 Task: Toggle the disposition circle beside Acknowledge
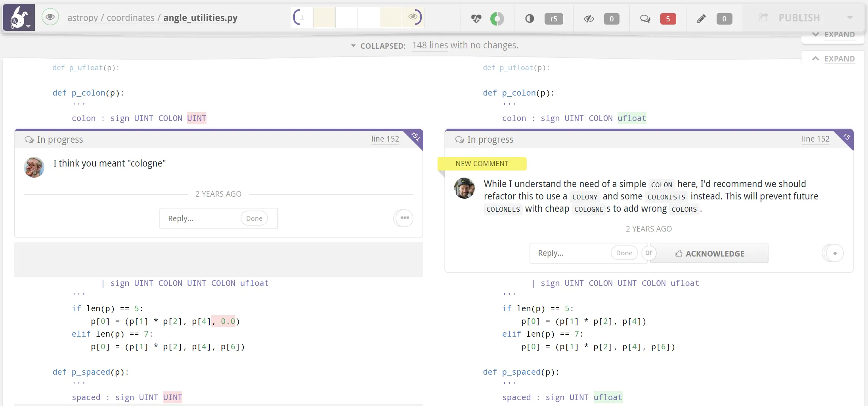click(x=834, y=253)
